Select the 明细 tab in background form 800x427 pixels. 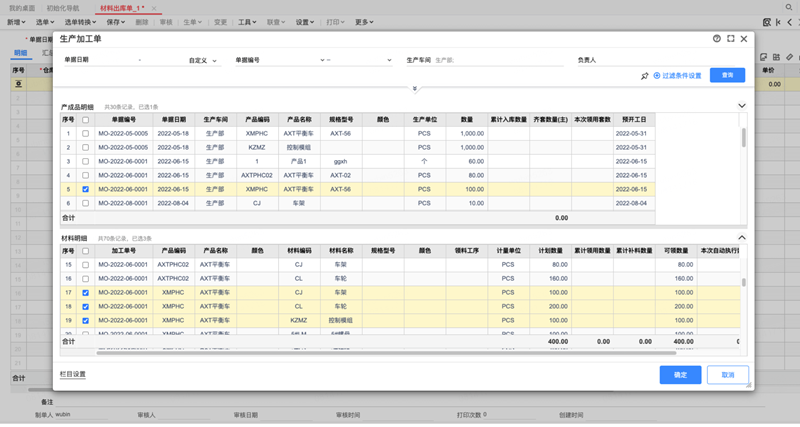pyautogui.click(x=20, y=53)
